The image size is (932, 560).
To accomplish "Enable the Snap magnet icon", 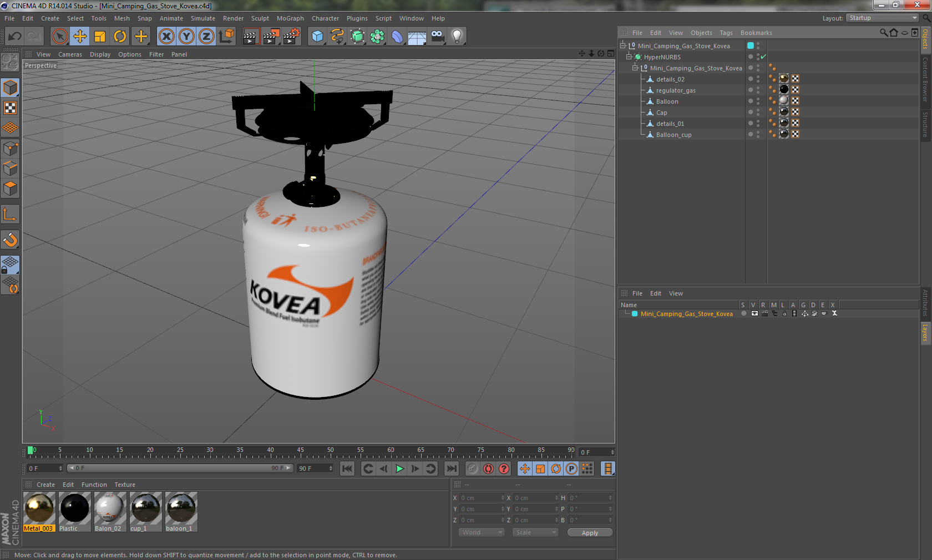I will click(10, 240).
